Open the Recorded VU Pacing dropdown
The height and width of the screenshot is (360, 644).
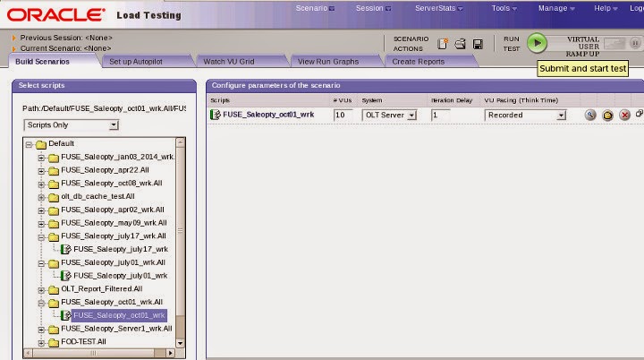[x=561, y=116]
